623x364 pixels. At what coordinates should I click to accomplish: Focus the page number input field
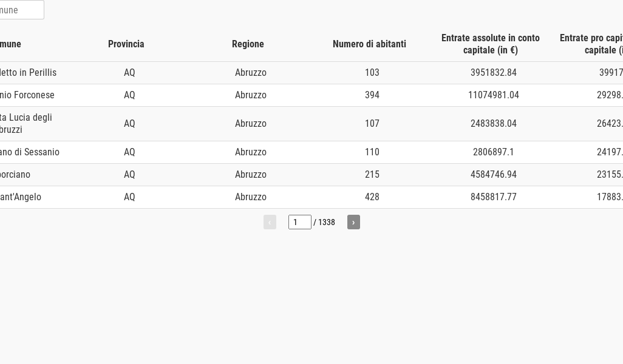click(299, 222)
